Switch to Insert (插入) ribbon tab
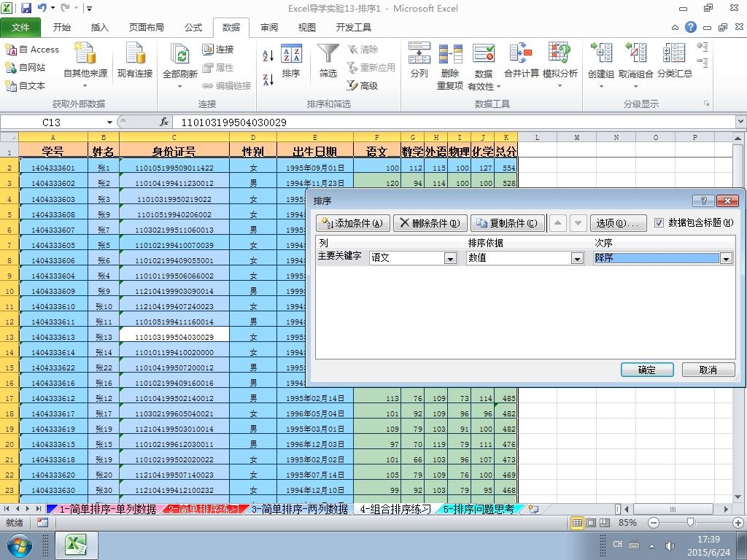 tap(99, 27)
